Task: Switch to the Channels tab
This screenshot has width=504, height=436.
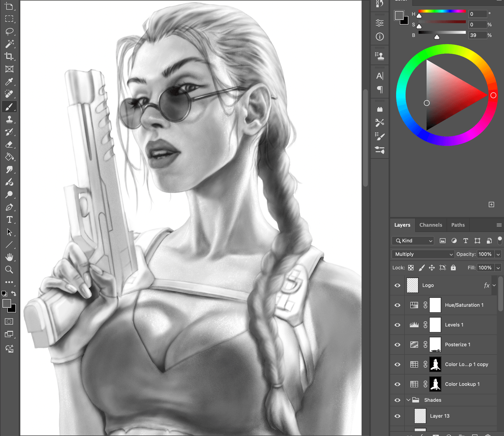Action: [430, 225]
